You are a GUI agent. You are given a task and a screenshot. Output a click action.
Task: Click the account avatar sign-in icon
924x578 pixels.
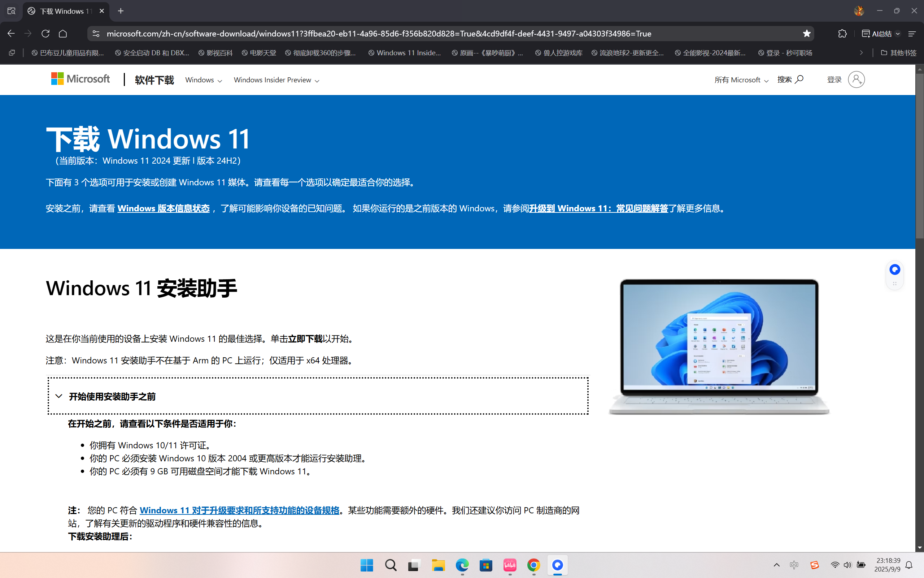pyautogui.click(x=856, y=79)
